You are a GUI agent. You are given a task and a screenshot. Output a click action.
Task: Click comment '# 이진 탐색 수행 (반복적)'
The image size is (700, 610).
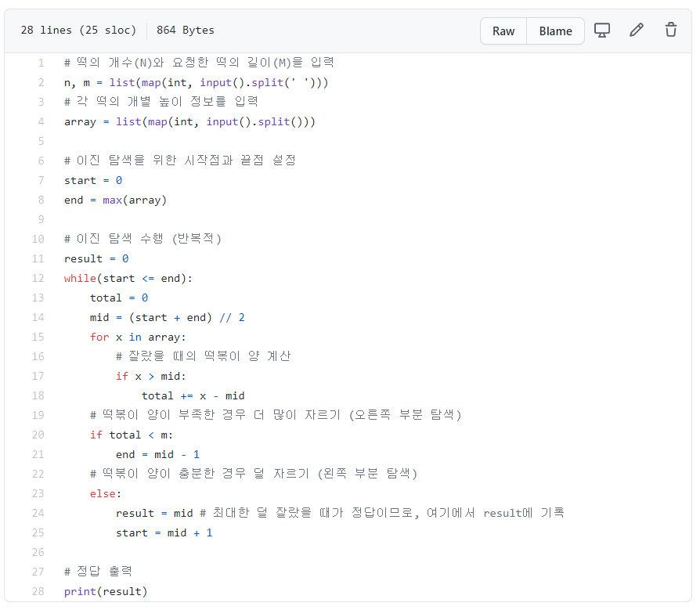pyautogui.click(x=143, y=239)
